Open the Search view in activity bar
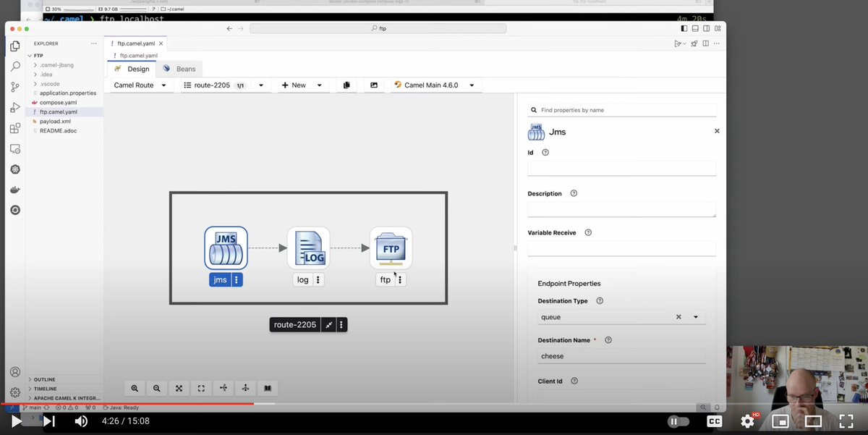Screen dimensions: 868x435 15,67
